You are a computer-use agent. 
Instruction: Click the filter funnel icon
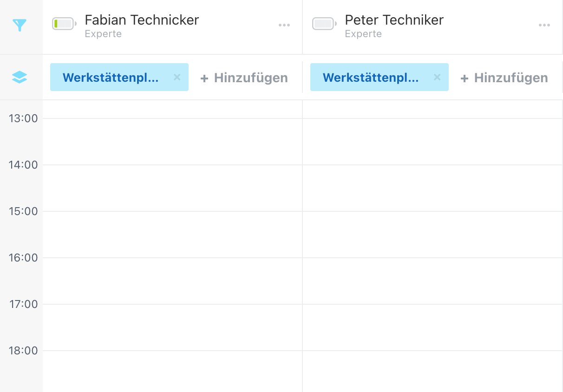[20, 25]
